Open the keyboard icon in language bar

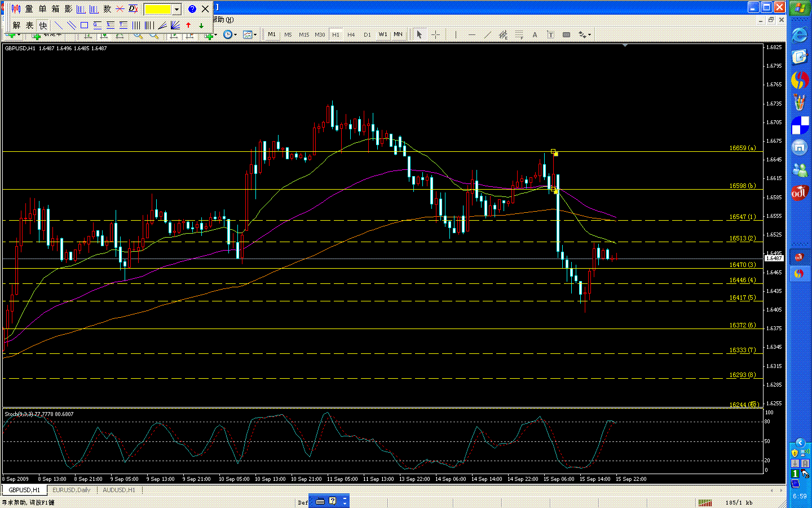point(320,501)
